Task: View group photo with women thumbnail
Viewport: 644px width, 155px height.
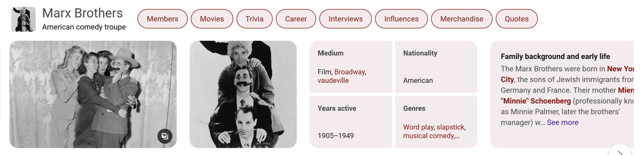Action: click(x=93, y=94)
